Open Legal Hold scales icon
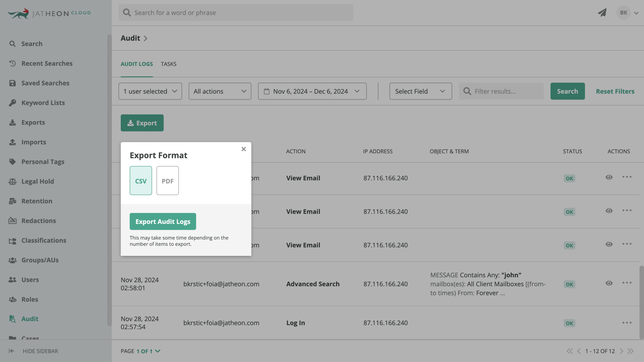 12,181
